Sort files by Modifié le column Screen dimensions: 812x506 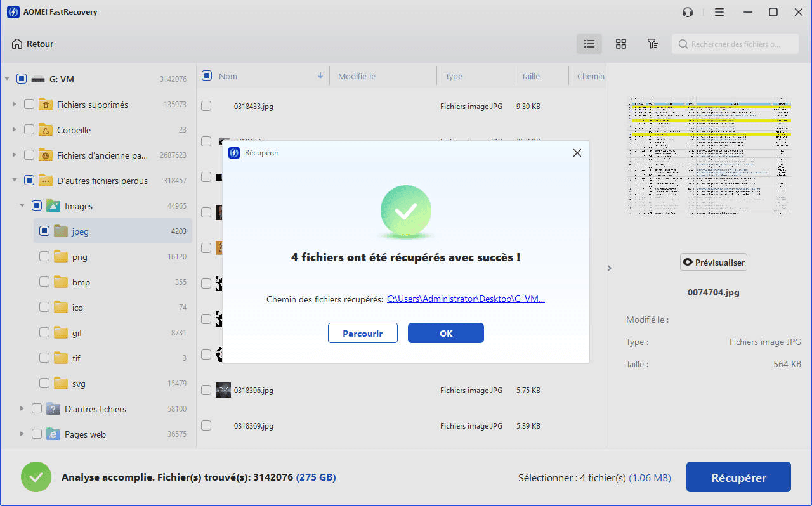click(357, 76)
